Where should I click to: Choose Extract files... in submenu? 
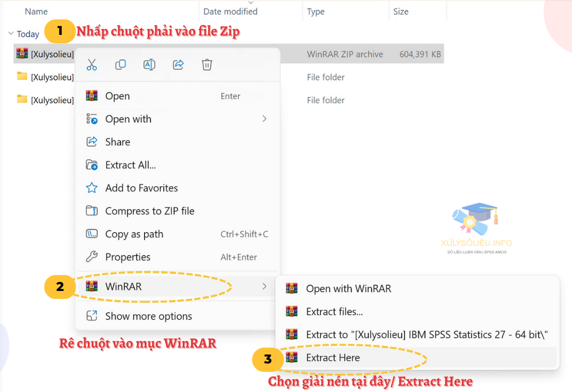[x=417, y=312]
